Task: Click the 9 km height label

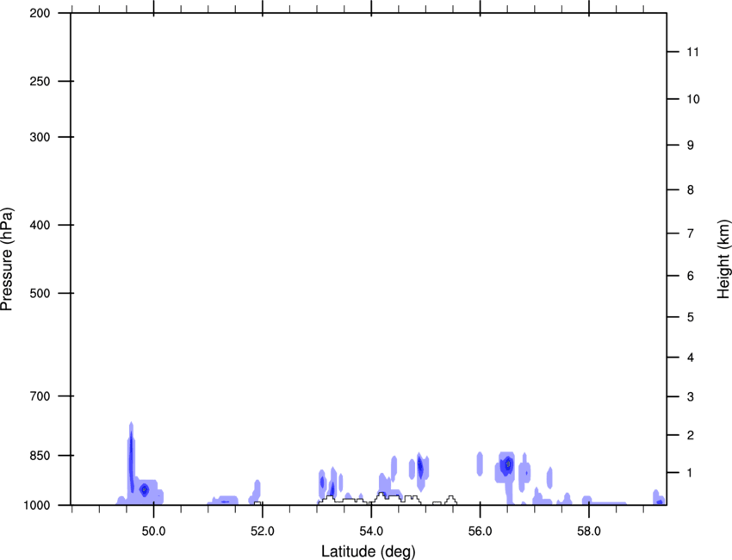Action: click(690, 146)
